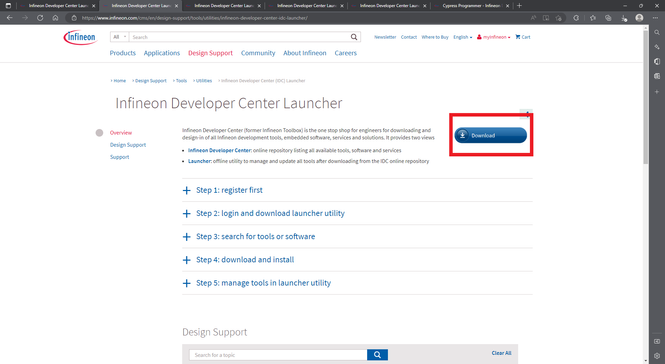665x364 pixels.
Task: Open the Careers menu
Action: tap(346, 53)
